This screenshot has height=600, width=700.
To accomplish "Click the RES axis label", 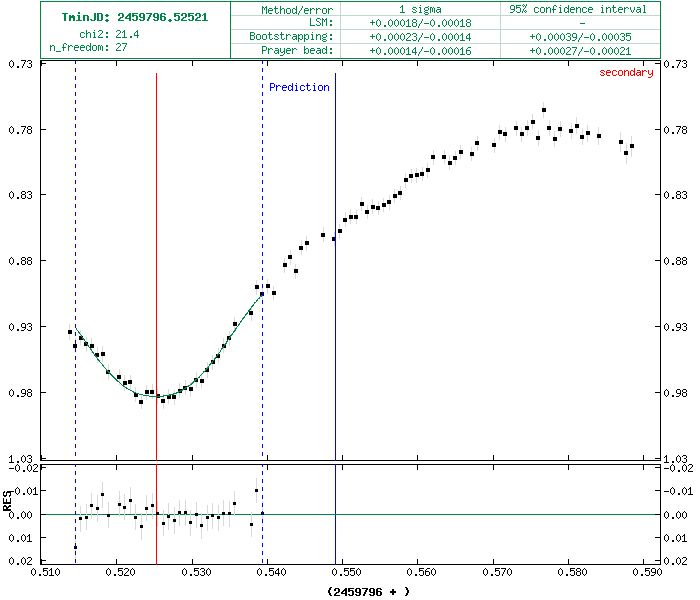I will tap(8, 501).
